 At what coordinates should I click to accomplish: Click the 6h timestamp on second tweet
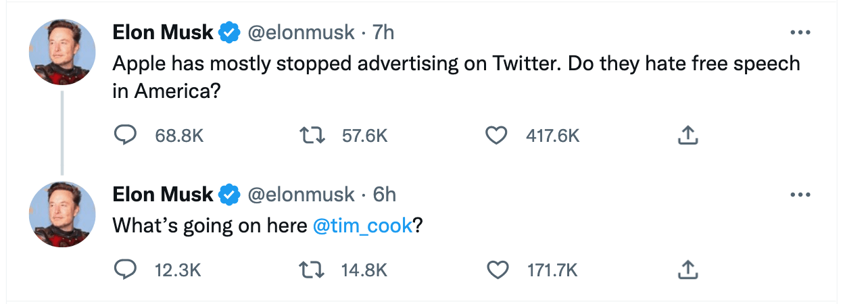384,195
